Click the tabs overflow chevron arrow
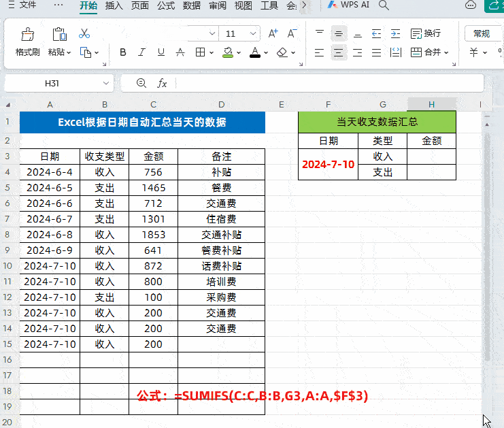This screenshot has width=504, height=428. point(304,5)
